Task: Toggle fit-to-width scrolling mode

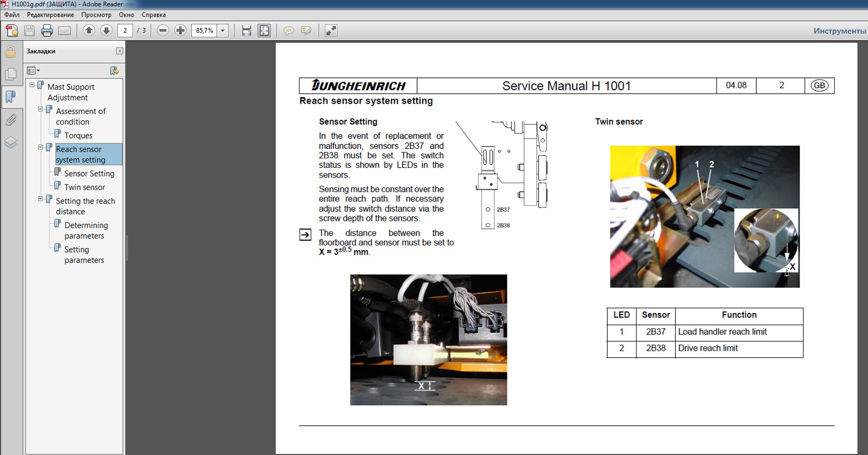Action: pyautogui.click(x=246, y=31)
